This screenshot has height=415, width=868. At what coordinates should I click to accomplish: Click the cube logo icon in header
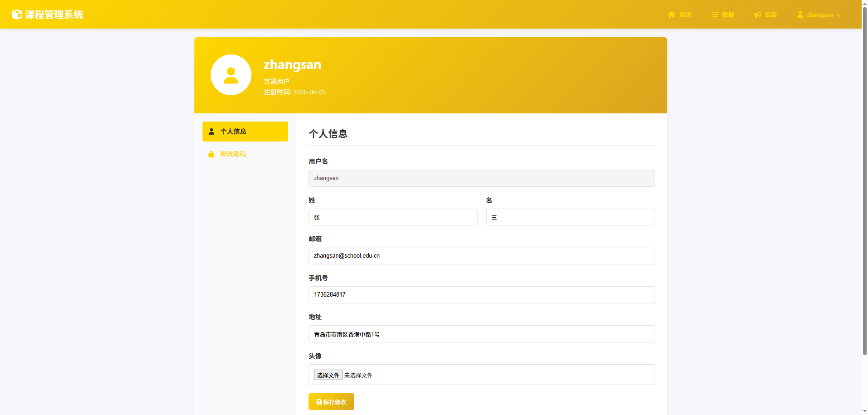point(17,15)
